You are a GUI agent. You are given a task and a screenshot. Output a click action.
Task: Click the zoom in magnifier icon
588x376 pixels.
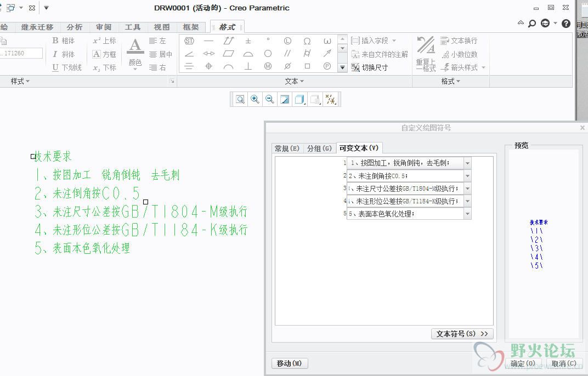coord(255,99)
